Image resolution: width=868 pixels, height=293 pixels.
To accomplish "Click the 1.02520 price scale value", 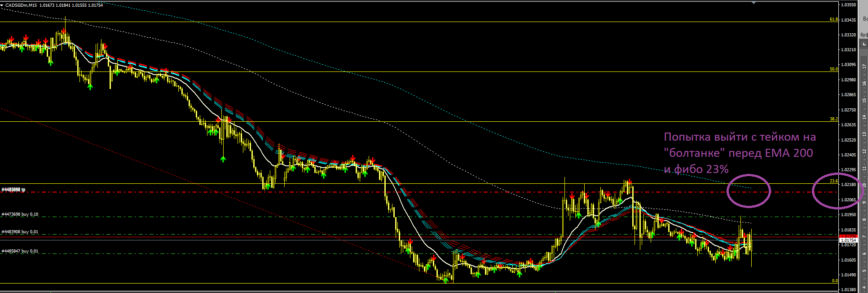I will [x=848, y=140].
